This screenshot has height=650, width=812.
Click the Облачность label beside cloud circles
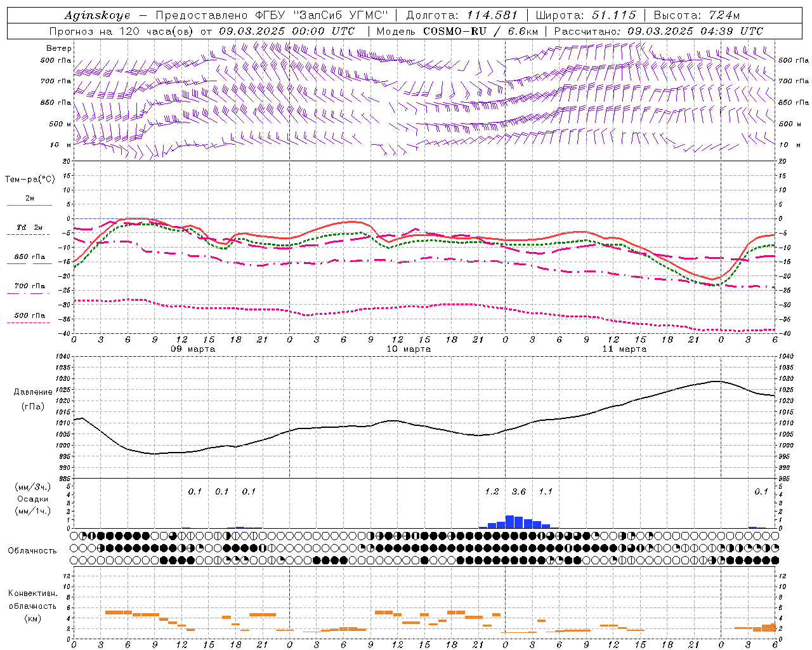click(x=32, y=551)
